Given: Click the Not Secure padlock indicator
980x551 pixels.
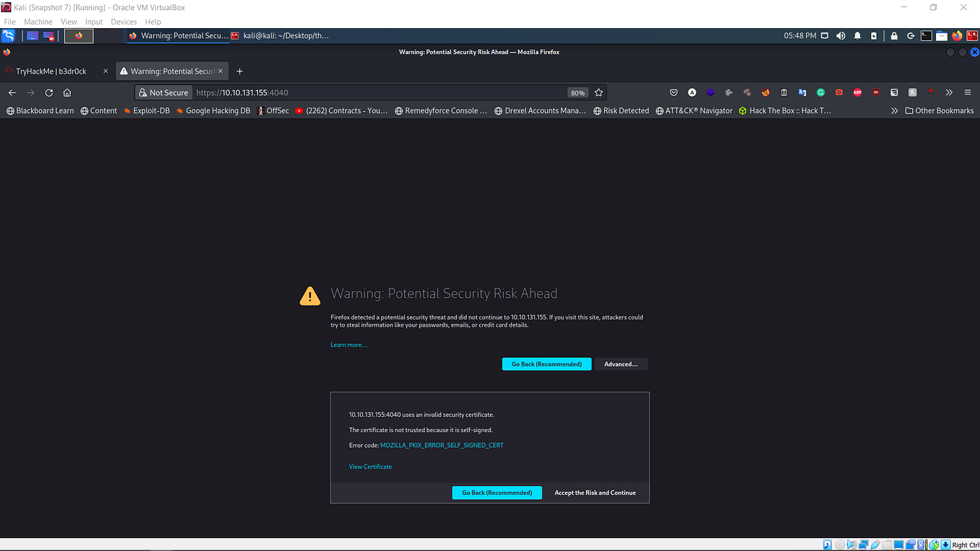Looking at the screenshot, I should pyautogui.click(x=164, y=92).
